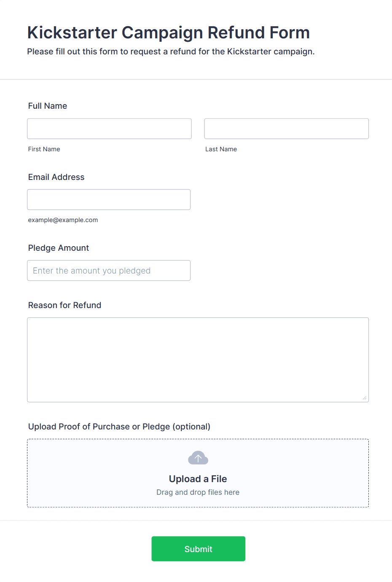Click the textarea resize handle corner
The image size is (392, 582).
pos(365,398)
